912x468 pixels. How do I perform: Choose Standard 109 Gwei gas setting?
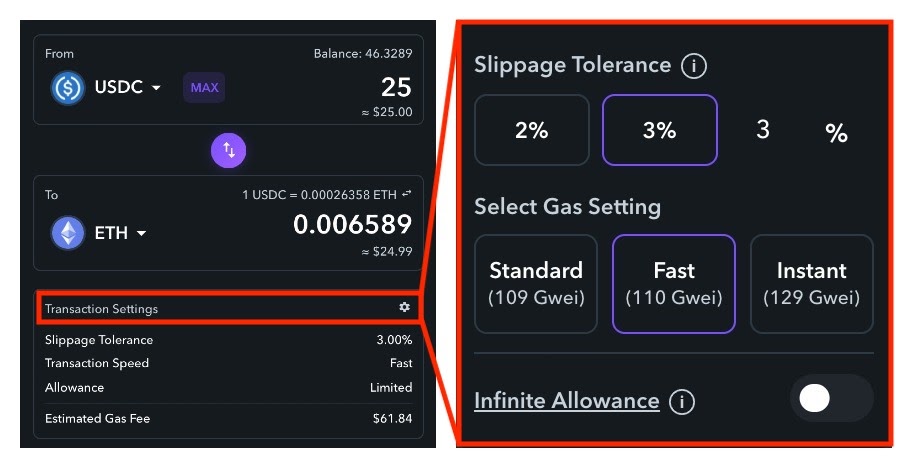536,284
